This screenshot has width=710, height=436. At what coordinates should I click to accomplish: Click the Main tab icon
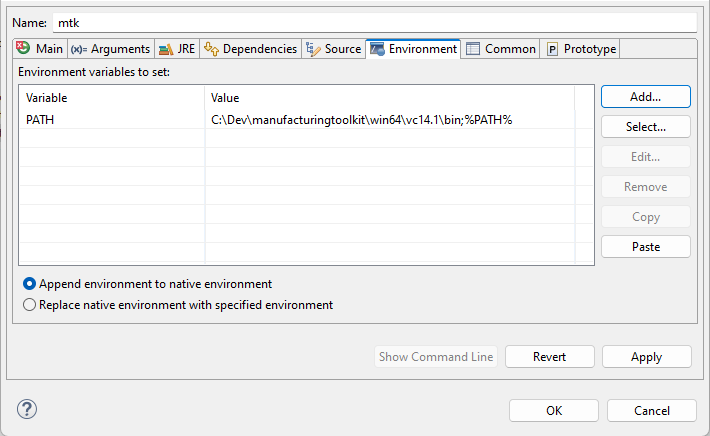tap(24, 49)
